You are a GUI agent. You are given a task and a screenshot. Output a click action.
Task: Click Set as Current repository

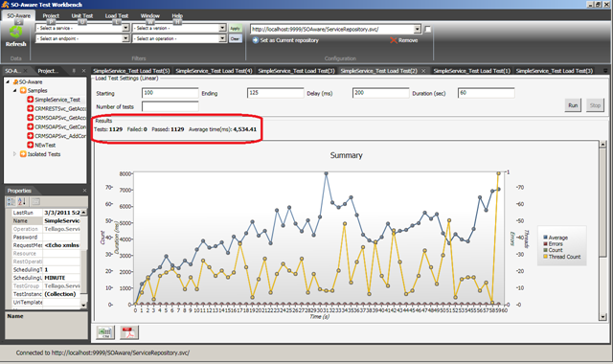(x=285, y=40)
